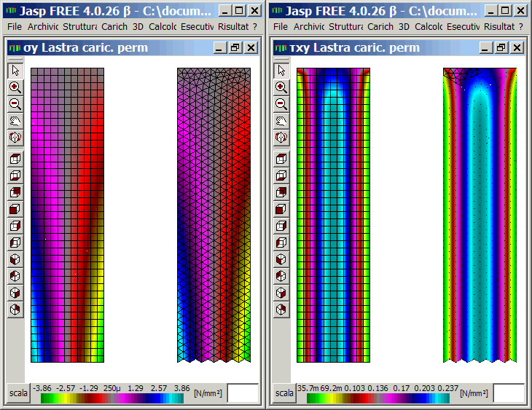Pick first isometric cube view in σy window
Screen dimensions: 532x410
pyautogui.click(x=15, y=259)
